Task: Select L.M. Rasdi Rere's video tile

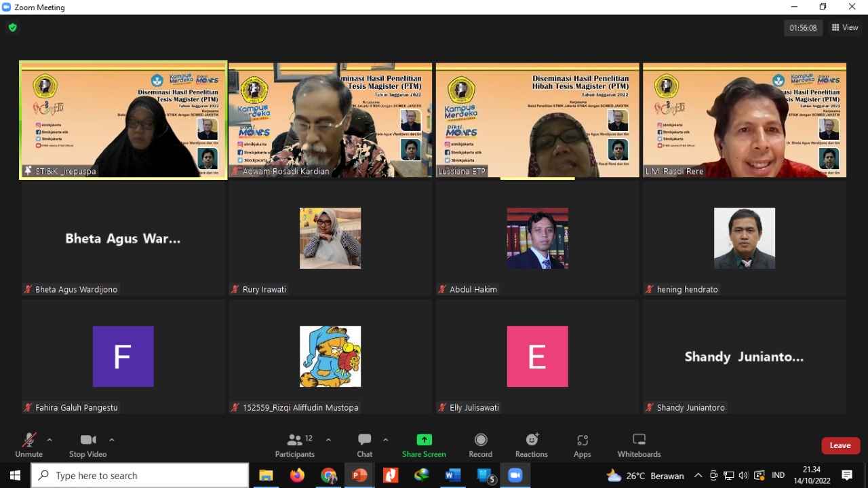Action: tap(745, 120)
